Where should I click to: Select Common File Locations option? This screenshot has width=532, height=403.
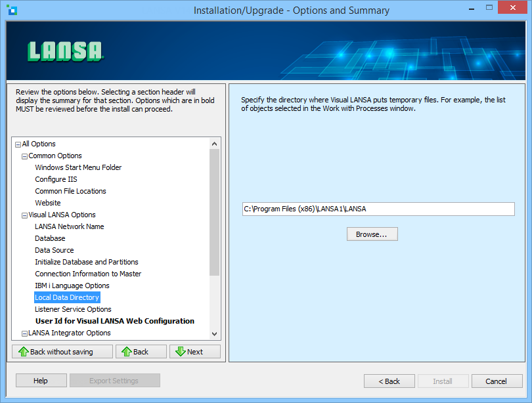[x=70, y=191]
